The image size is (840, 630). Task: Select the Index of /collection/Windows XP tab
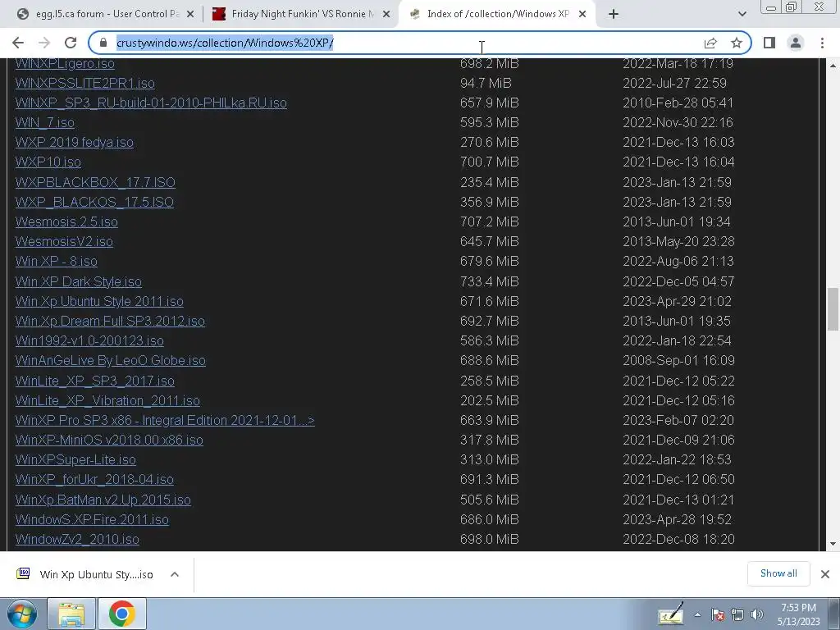496,14
